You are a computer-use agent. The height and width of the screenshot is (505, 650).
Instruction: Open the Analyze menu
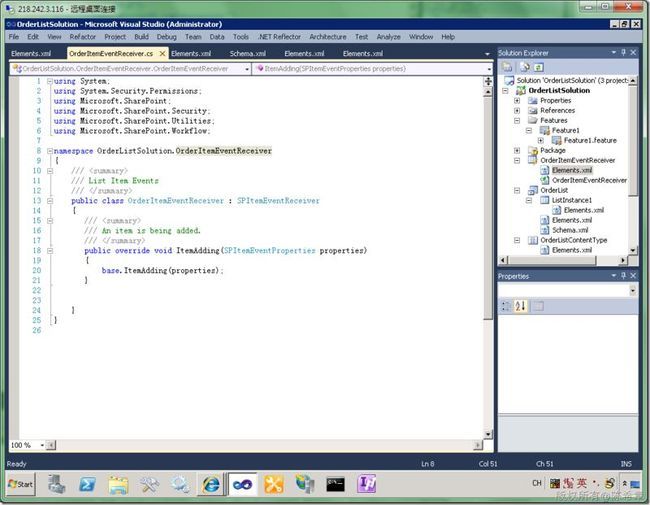click(x=388, y=36)
